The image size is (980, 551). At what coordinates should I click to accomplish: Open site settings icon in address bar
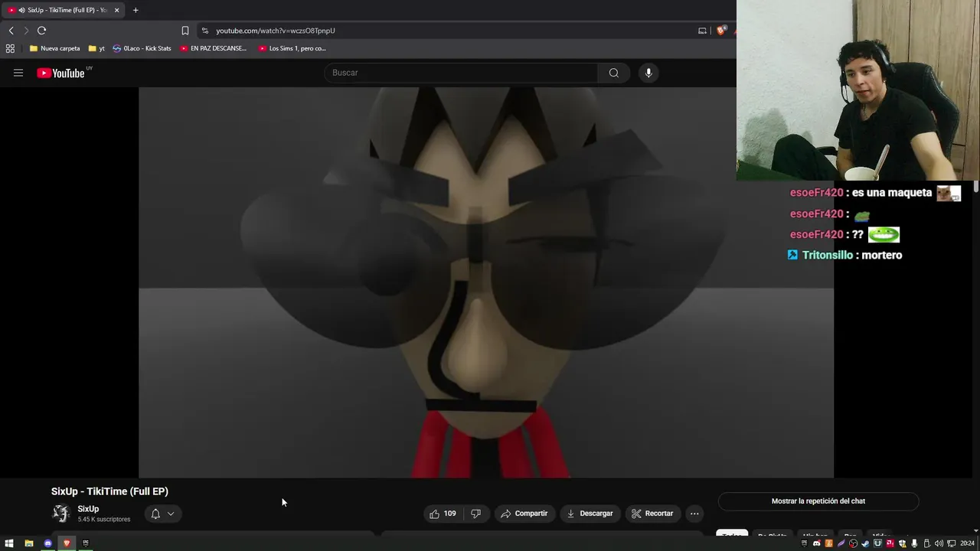click(x=204, y=31)
